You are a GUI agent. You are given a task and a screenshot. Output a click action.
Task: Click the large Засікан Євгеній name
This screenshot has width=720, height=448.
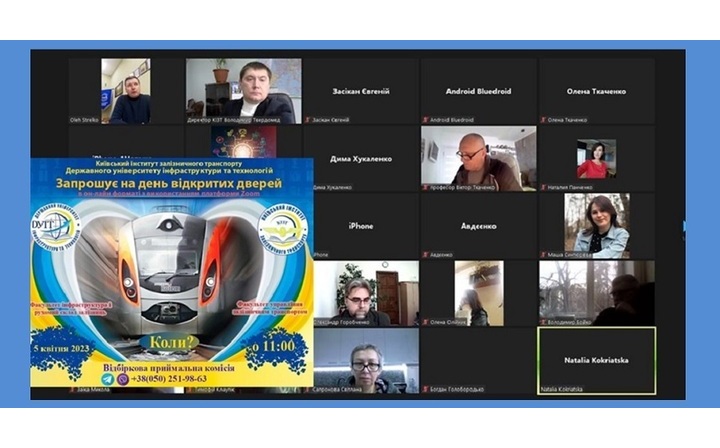pos(361,91)
